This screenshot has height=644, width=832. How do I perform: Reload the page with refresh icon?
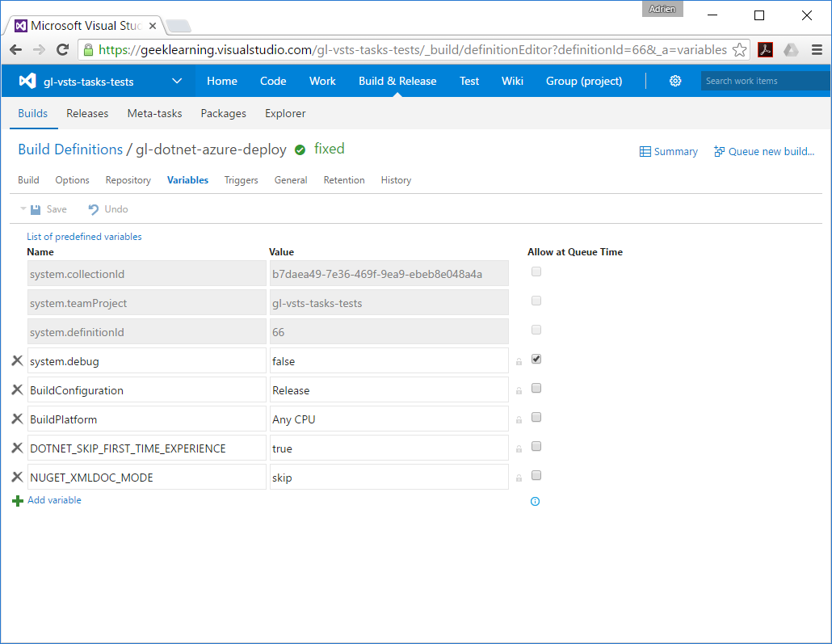[x=63, y=50]
